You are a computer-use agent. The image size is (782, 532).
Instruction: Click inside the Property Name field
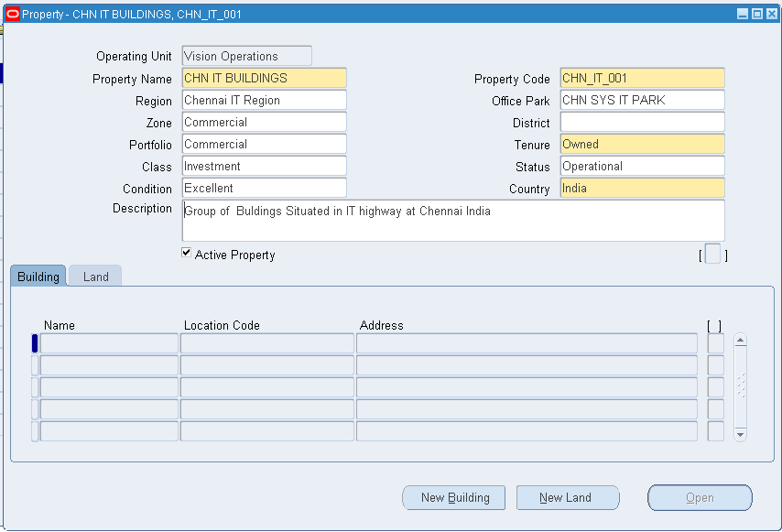point(264,78)
